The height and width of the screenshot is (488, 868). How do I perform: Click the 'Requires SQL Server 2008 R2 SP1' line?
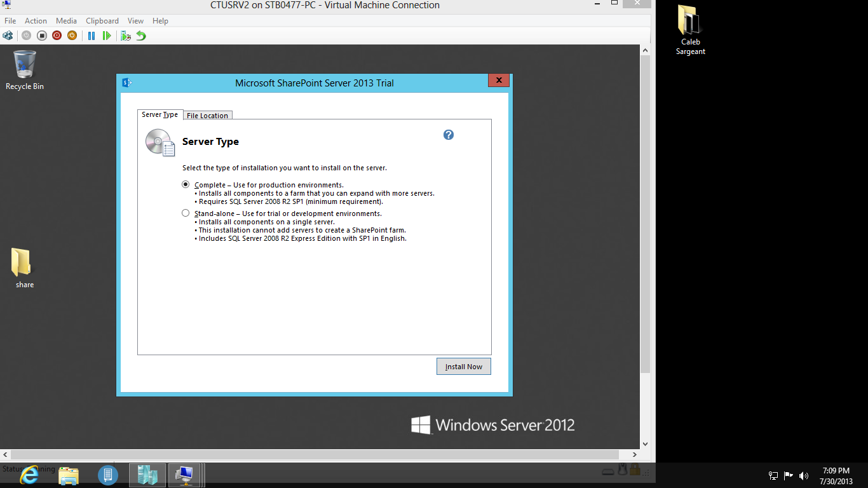(x=288, y=201)
